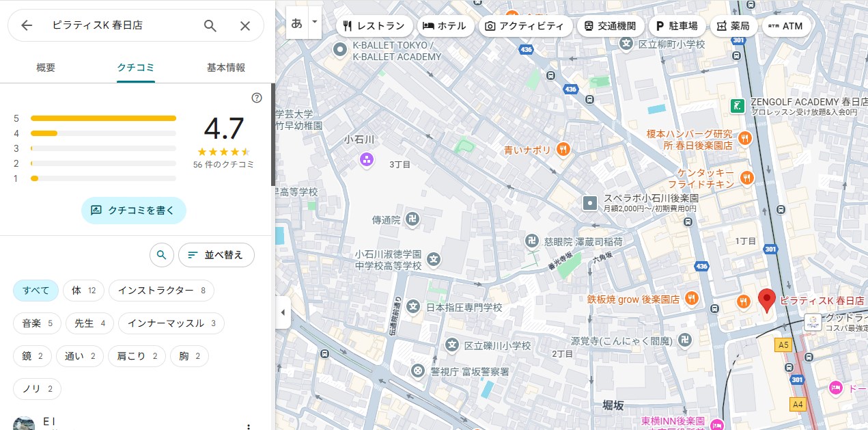
Task: Clear the search with X icon
Action: (x=245, y=25)
